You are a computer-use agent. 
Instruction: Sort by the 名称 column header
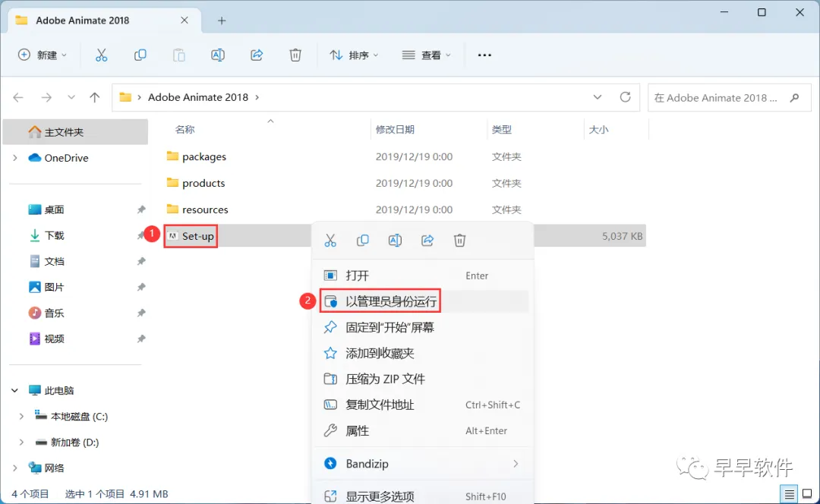(184, 129)
